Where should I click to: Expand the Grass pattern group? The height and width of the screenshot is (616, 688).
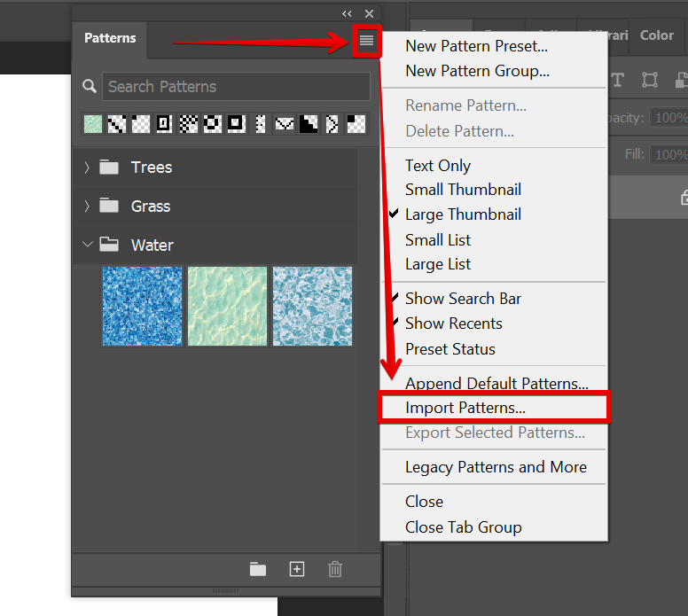click(87, 207)
